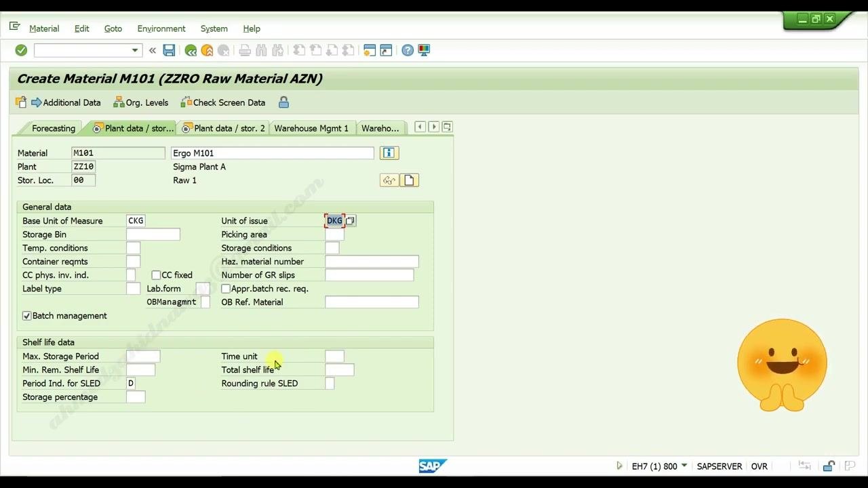Click the Generate Shortcut icon
Image resolution: width=868 pixels, height=488 pixels.
tap(386, 50)
